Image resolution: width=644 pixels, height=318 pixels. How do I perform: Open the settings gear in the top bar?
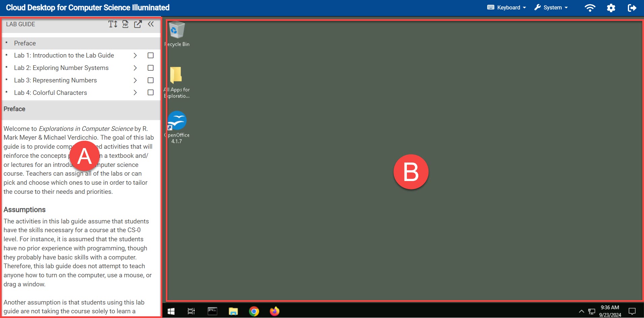(611, 8)
